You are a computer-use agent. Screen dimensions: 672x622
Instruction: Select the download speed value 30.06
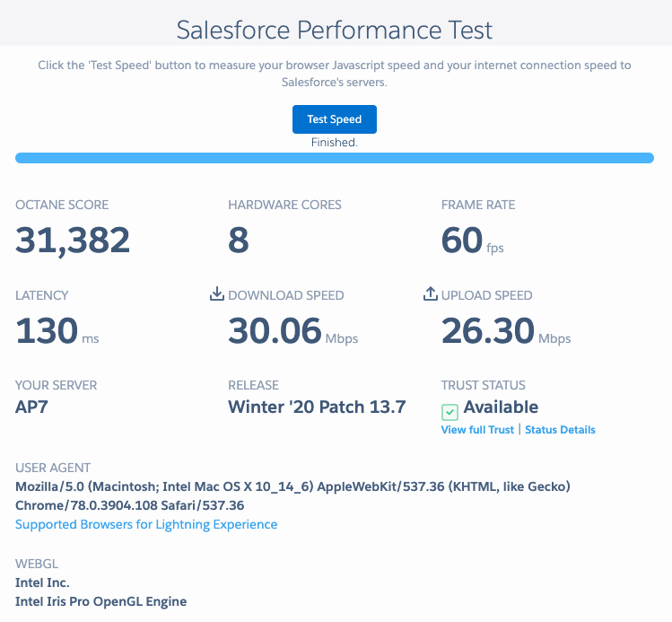[x=275, y=330]
